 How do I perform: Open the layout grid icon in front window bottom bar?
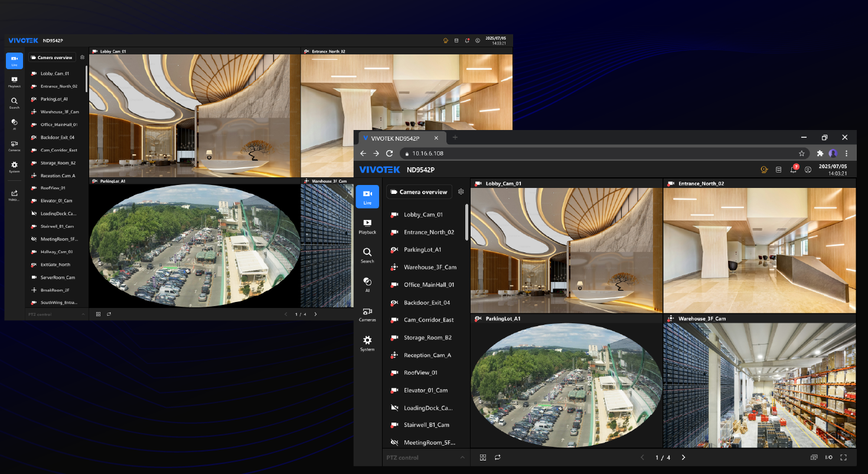(482, 457)
